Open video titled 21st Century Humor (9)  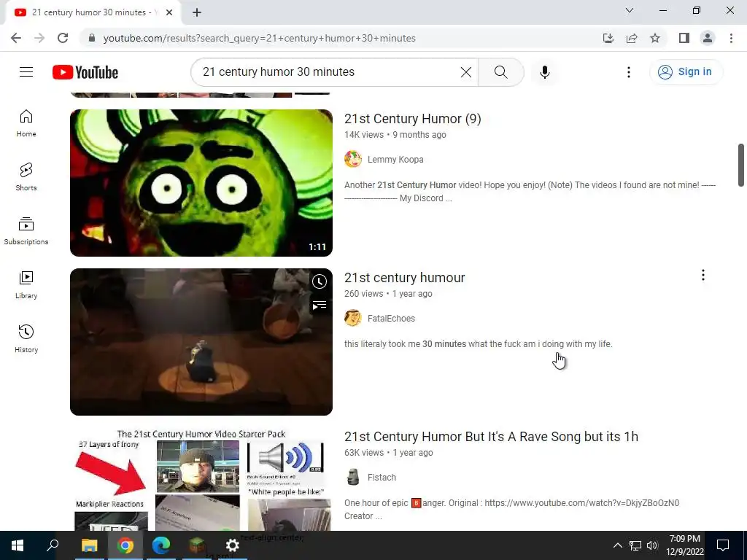413,119
